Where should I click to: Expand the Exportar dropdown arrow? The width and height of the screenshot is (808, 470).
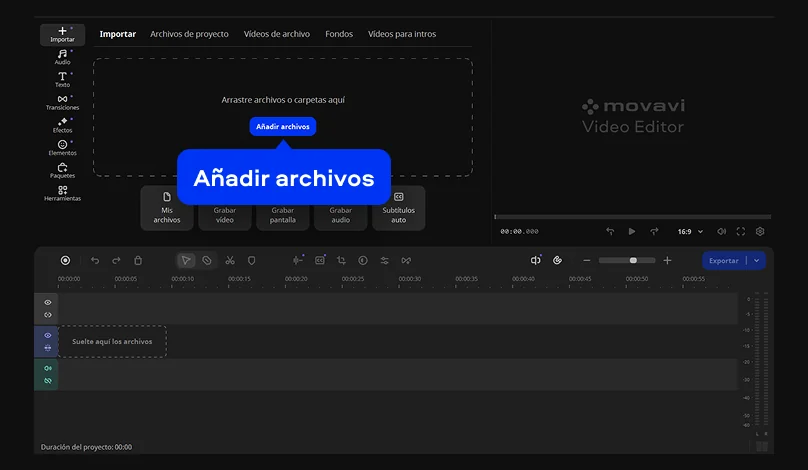tap(757, 260)
